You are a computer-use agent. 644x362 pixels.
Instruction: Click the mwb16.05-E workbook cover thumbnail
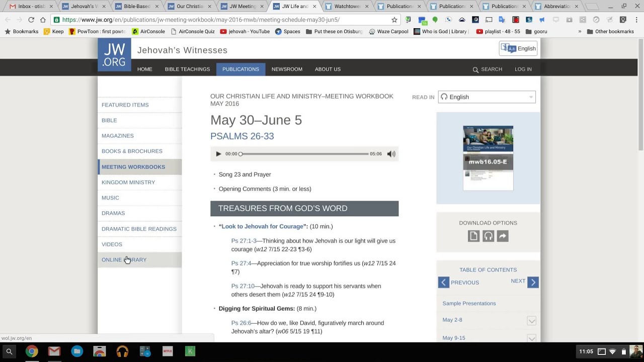tap(488, 158)
